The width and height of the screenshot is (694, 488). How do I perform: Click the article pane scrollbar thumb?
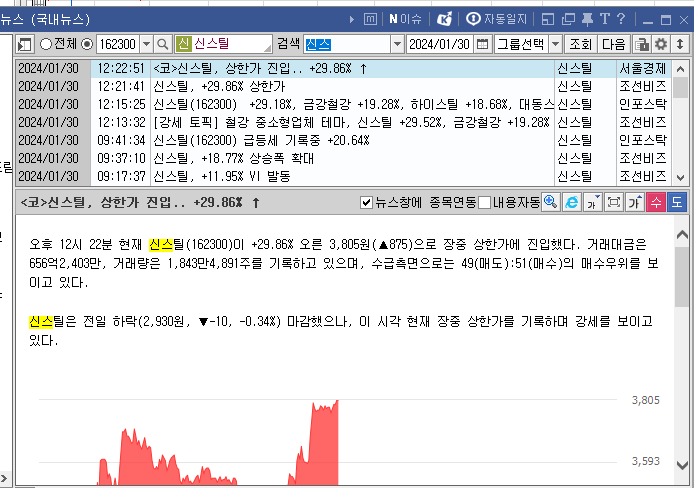coord(682,277)
